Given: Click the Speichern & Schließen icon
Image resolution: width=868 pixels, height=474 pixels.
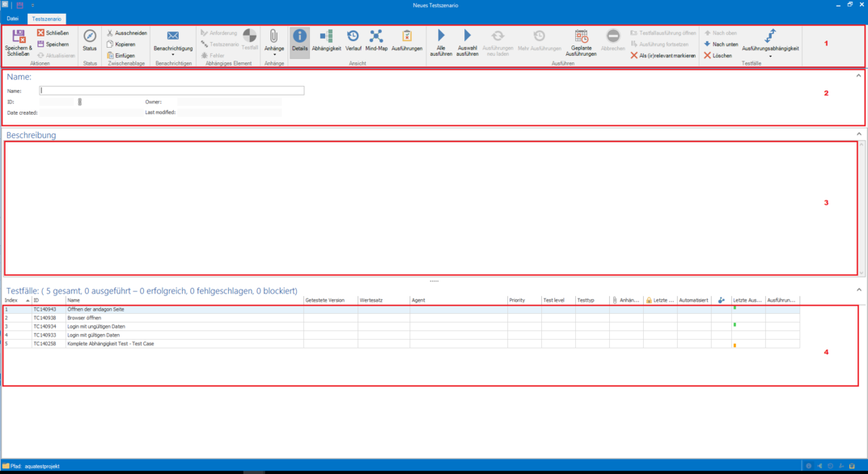Looking at the screenshot, I should tap(18, 36).
